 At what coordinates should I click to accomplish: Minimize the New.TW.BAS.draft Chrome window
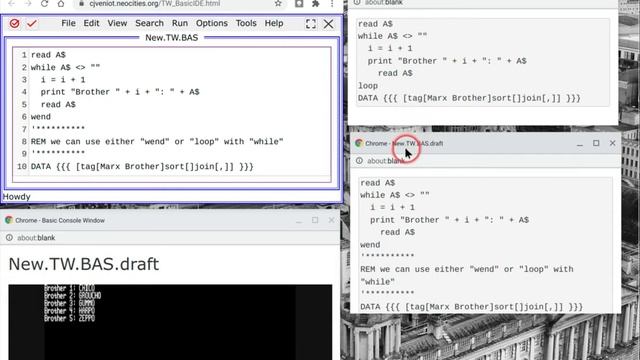(x=580, y=144)
